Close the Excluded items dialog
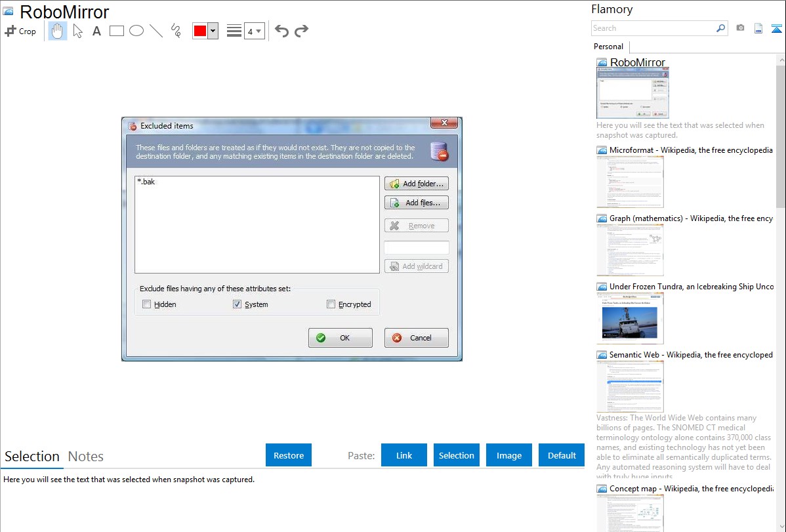The width and height of the screenshot is (786, 532). (x=444, y=123)
